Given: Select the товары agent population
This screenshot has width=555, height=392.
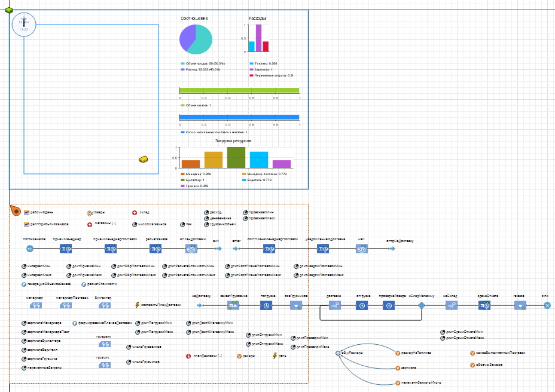Looking at the screenshot, I should pyautogui.click(x=90, y=213).
